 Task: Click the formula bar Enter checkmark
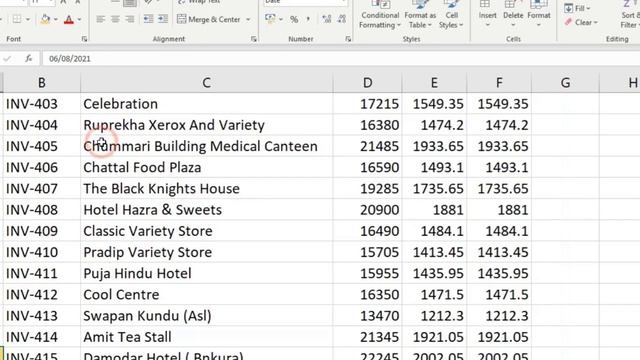click(7, 59)
